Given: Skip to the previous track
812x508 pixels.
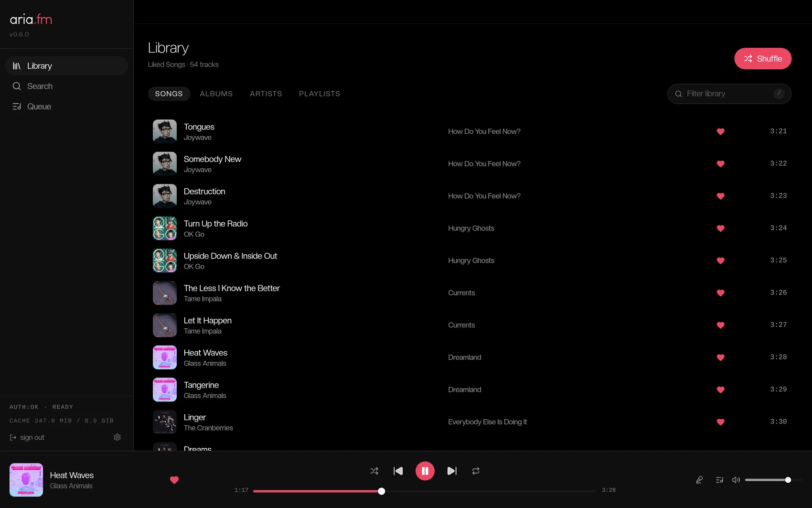Looking at the screenshot, I should [398, 471].
